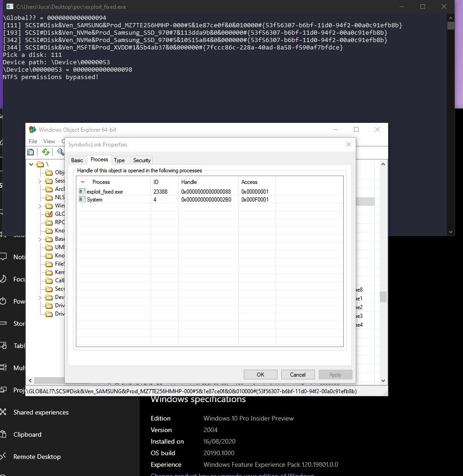Switch to the Type tab

tap(119, 160)
